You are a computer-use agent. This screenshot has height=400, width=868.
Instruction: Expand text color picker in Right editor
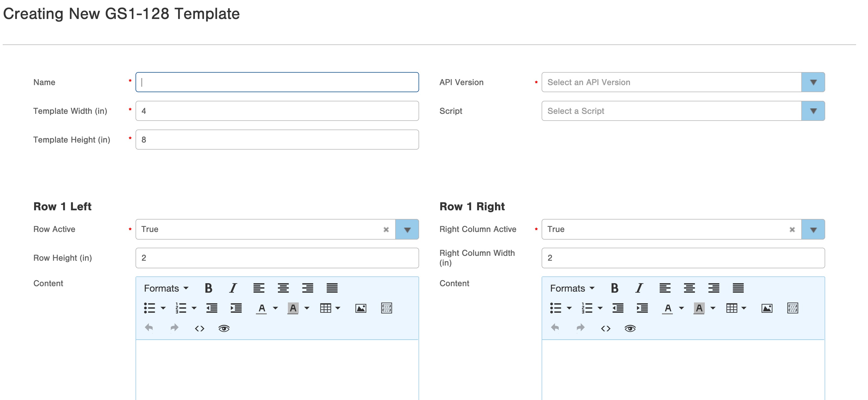tap(681, 308)
